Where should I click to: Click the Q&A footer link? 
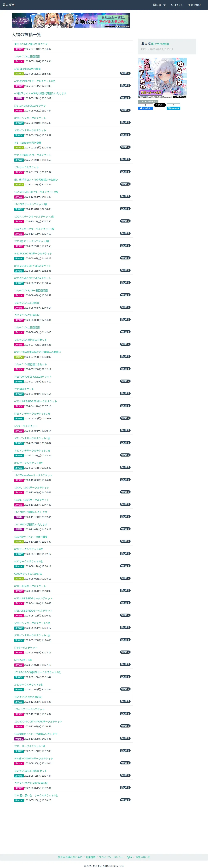pos(129,857)
